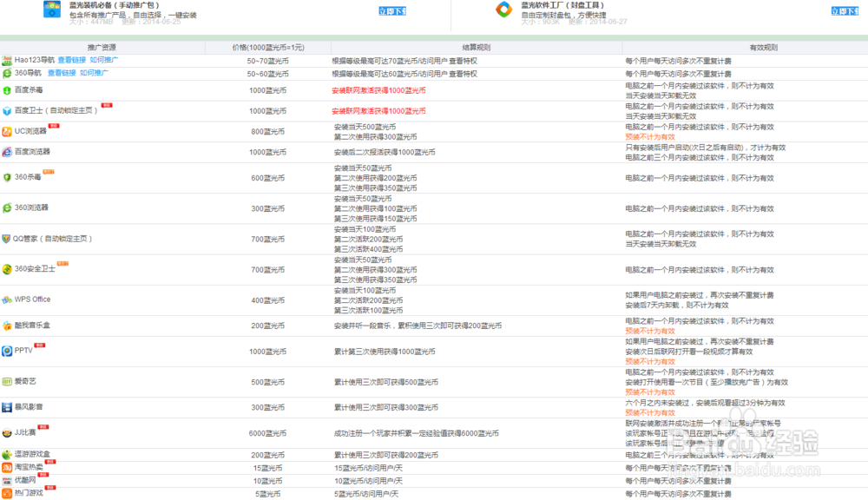868x500 pixels.
Task: Click the 百度浏览器 icon
Action: [7, 152]
